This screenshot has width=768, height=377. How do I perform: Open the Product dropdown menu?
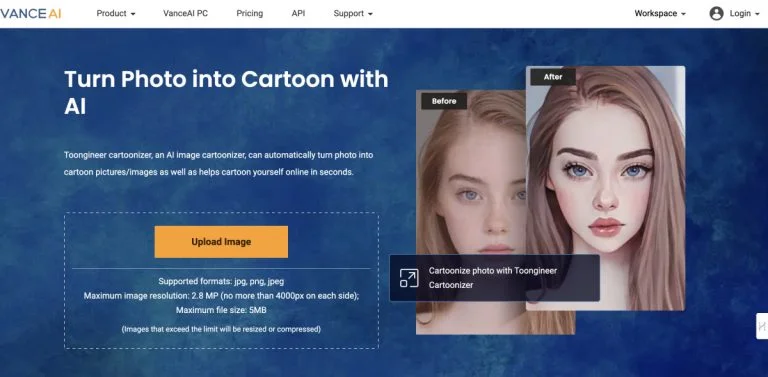[116, 14]
